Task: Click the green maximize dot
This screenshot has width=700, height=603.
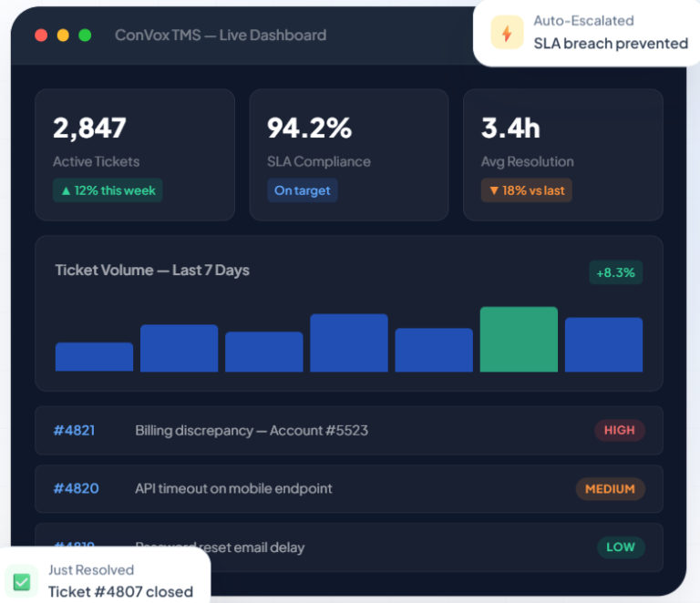Action: coord(85,36)
